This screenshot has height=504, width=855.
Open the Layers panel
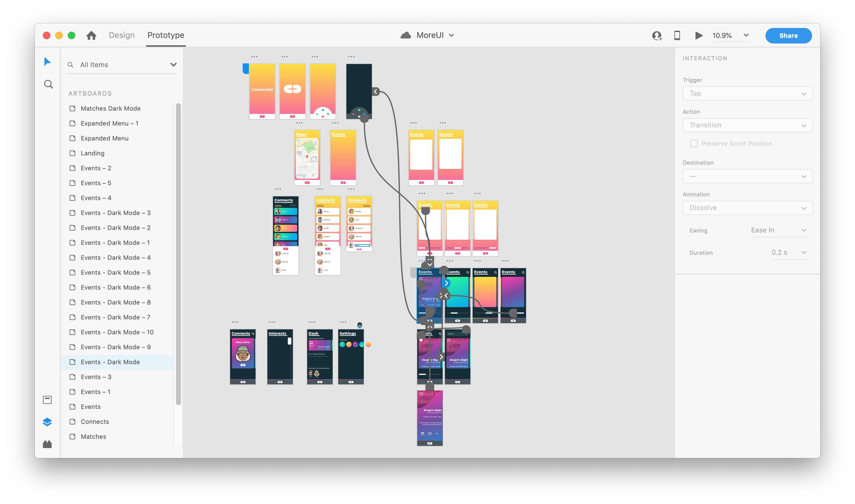point(47,422)
